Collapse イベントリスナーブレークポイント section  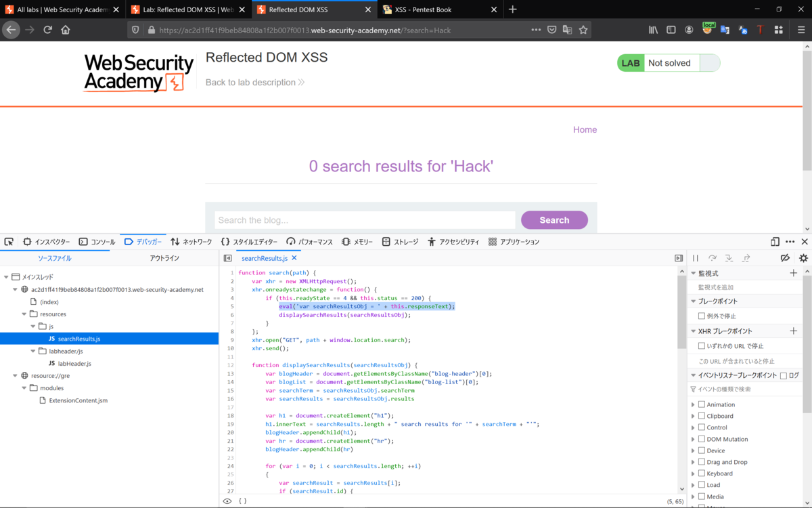pyautogui.click(x=694, y=375)
